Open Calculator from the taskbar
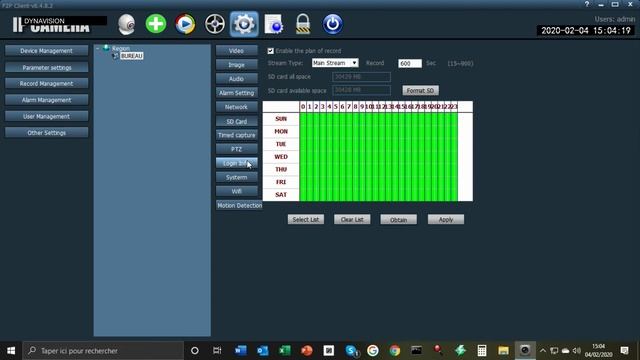 click(x=482, y=351)
